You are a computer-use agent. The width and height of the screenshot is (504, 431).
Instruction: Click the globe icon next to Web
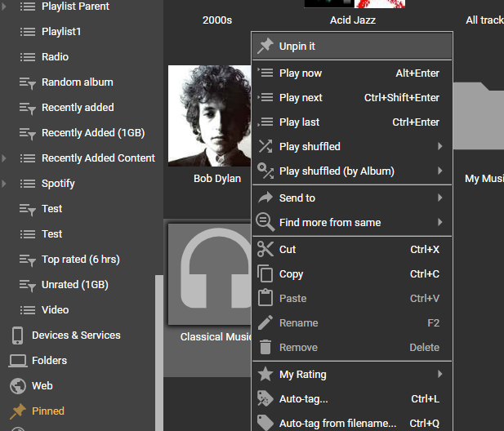[x=17, y=386]
